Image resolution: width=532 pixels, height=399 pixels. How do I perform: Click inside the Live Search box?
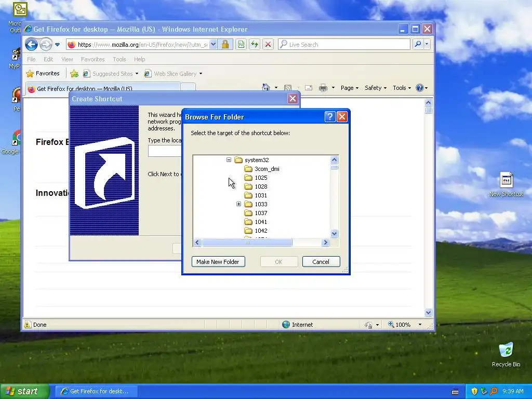coord(344,45)
